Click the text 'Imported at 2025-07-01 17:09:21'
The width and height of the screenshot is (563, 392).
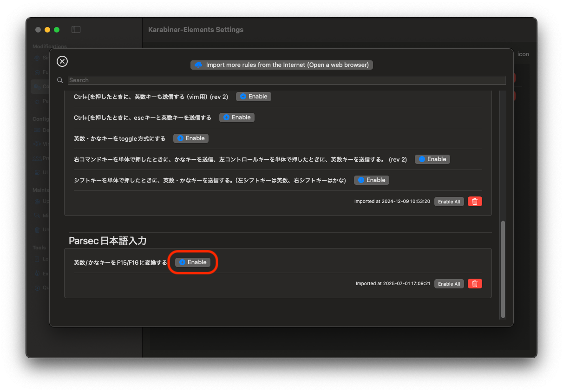pyautogui.click(x=393, y=284)
